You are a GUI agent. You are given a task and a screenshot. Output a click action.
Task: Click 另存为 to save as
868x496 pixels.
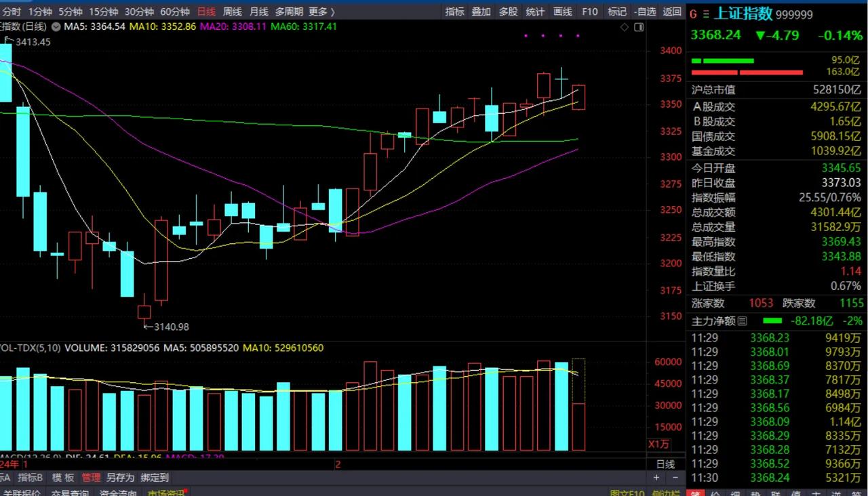[120, 478]
